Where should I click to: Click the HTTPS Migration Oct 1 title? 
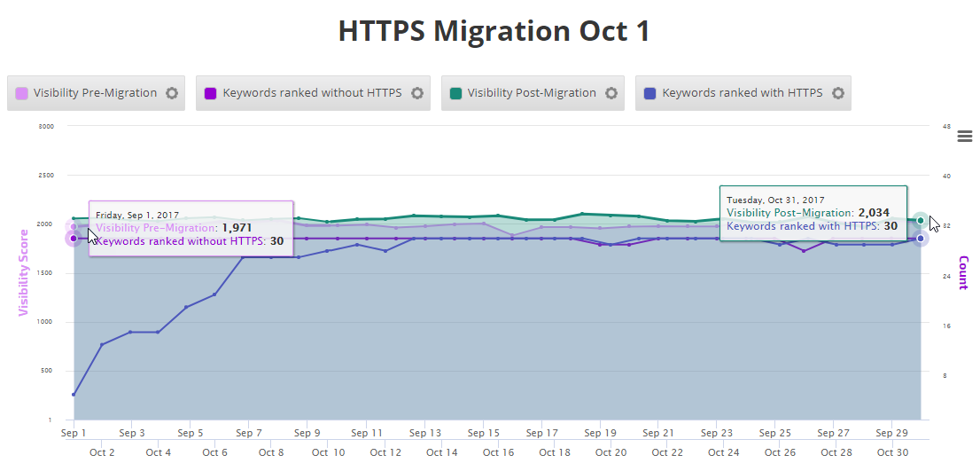(494, 31)
